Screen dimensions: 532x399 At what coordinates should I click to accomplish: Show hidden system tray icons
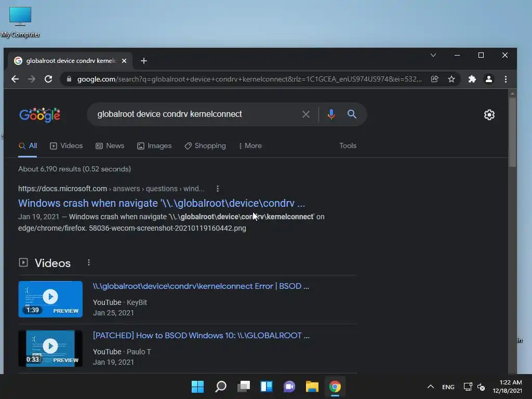pos(431,387)
